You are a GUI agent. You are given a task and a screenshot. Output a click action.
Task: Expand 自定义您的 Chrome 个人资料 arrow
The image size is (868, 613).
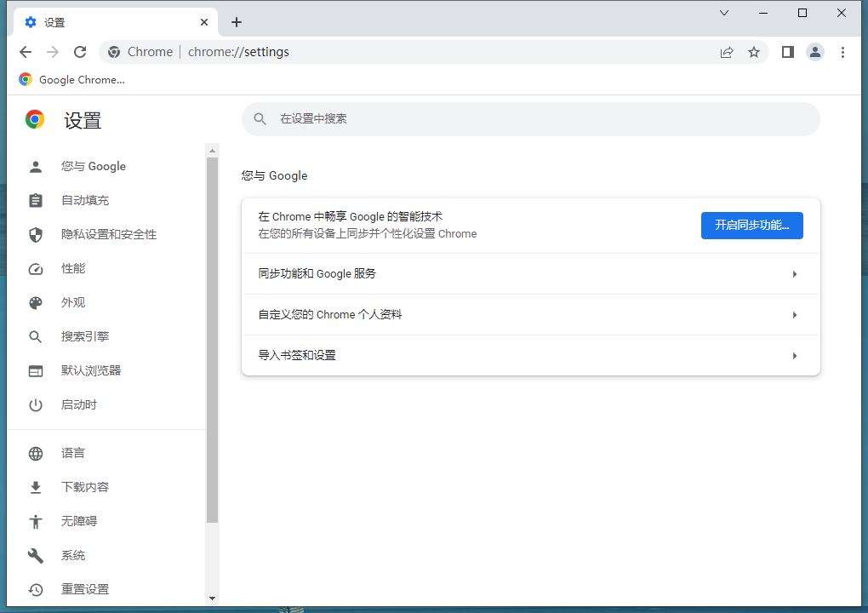click(x=794, y=315)
